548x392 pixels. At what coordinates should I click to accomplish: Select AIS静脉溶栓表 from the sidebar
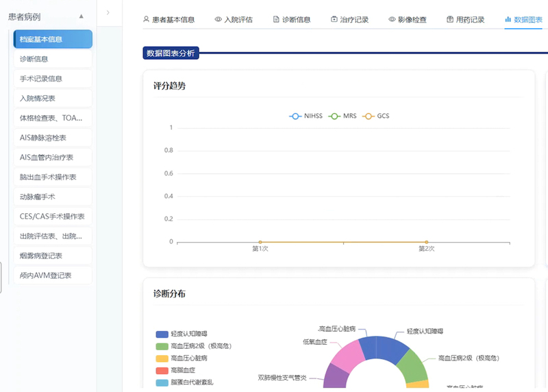(53, 138)
